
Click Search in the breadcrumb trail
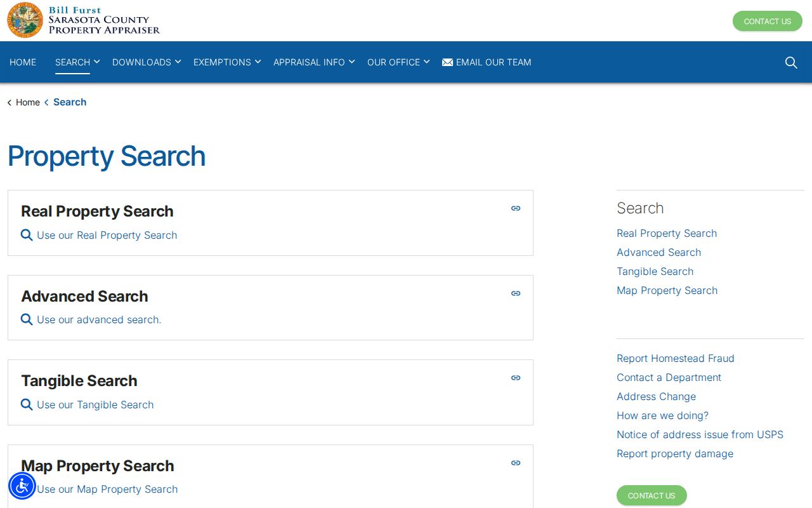tap(70, 102)
